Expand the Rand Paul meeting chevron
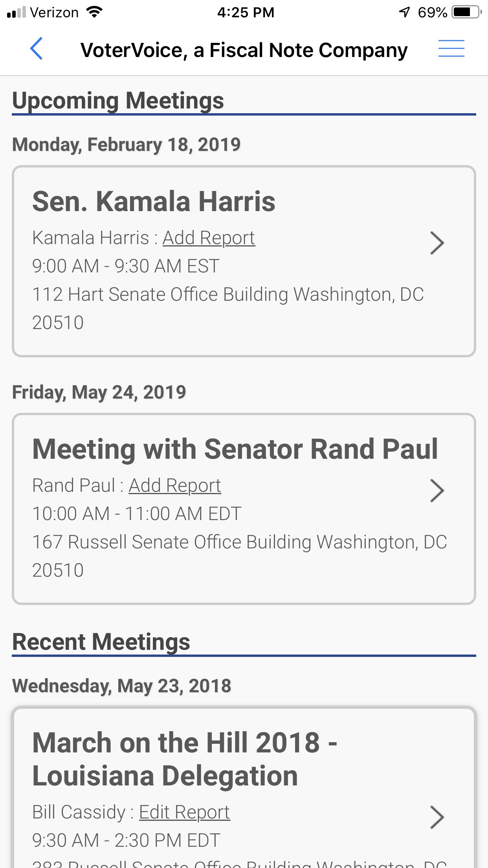The image size is (488, 868). (x=437, y=491)
